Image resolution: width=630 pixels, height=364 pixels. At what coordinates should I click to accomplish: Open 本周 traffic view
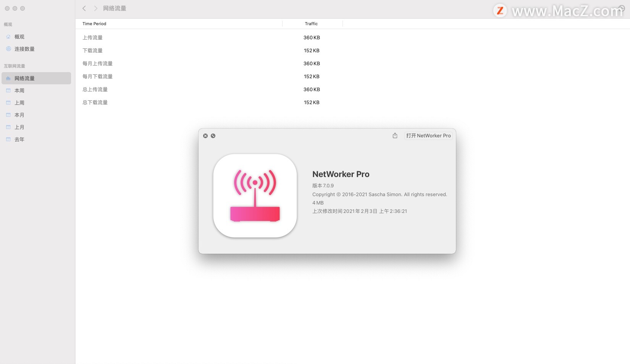click(36, 90)
